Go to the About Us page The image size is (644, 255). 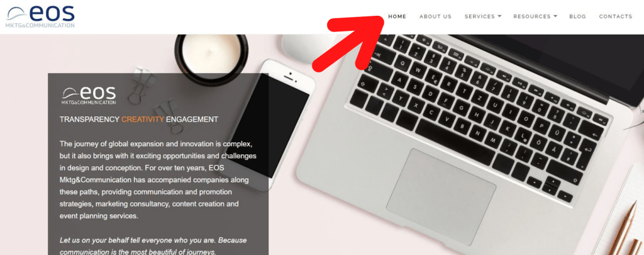[x=435, y=16]
